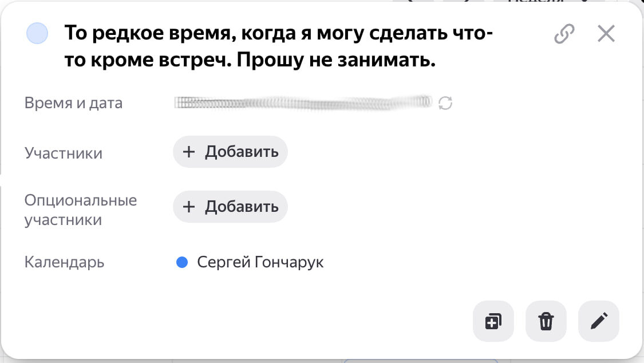Click the event title starting with То редкое время
The height and width of the screenshot is (363, 644).
coord(278,46)
